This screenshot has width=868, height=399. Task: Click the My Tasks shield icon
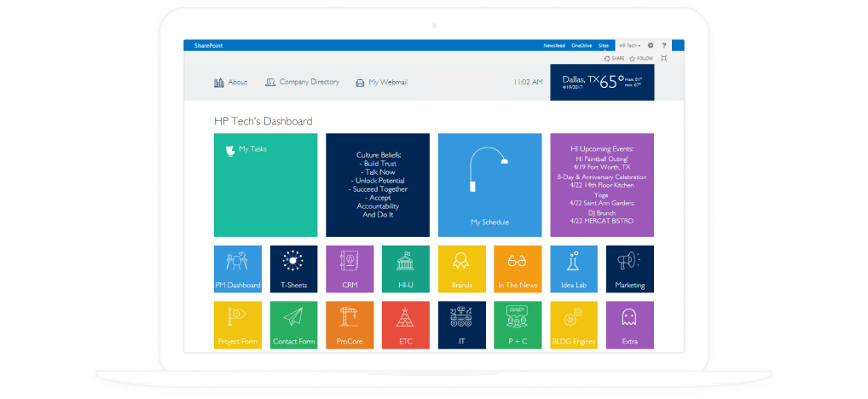coord(231,150)
